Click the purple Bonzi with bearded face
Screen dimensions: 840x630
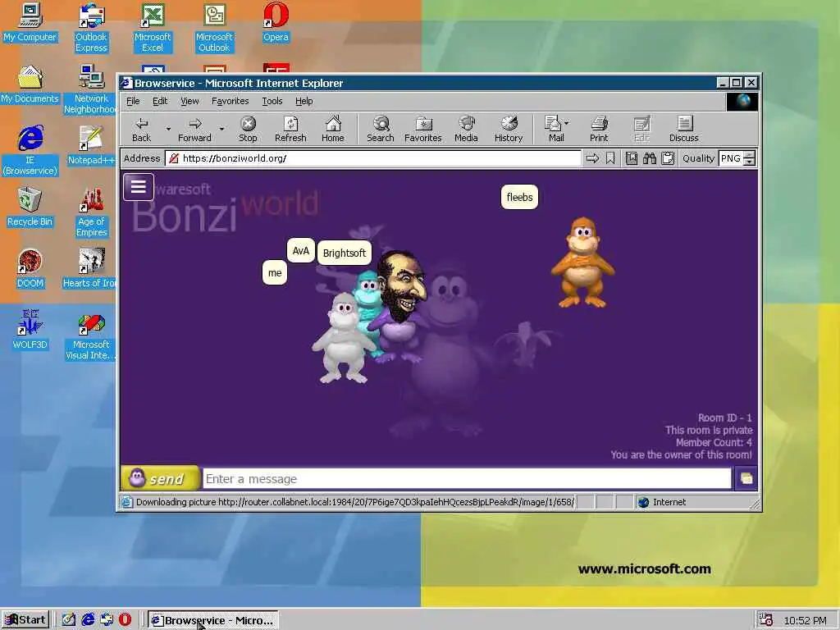400,305
